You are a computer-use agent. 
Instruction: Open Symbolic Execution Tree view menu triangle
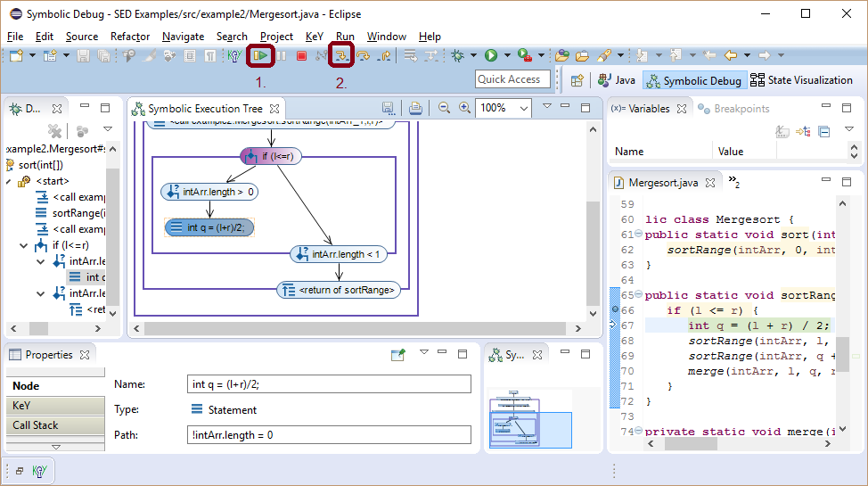coord(547,106)
